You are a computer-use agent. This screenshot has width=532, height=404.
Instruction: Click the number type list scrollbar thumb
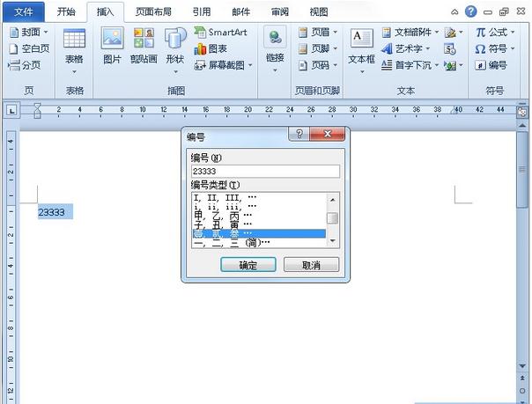click(333, 218)
